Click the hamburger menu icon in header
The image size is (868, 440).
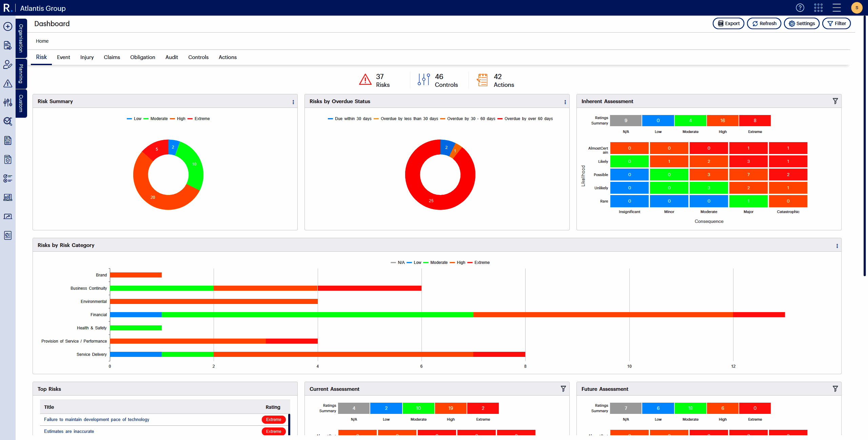pos(836,7)
